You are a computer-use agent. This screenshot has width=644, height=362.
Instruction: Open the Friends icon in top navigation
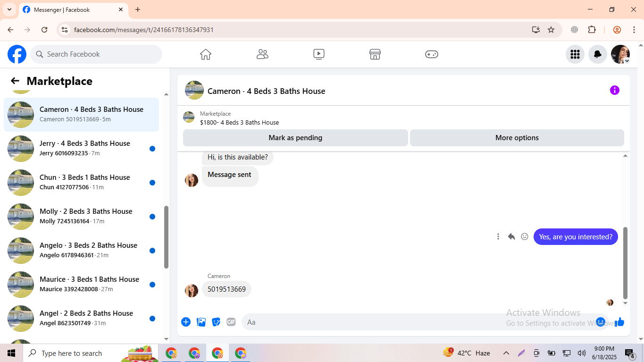pos(262,54)
